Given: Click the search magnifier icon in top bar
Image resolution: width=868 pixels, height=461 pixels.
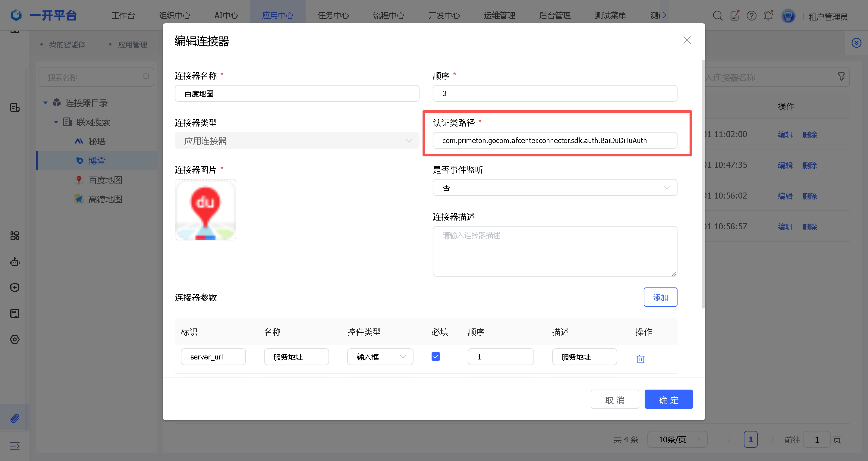Looking at the screenshot, I should click(x=717, y=16).
